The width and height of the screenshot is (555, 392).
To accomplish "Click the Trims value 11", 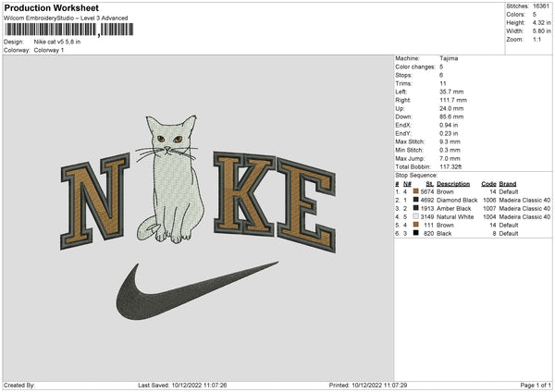I will (x=443, y=83).
